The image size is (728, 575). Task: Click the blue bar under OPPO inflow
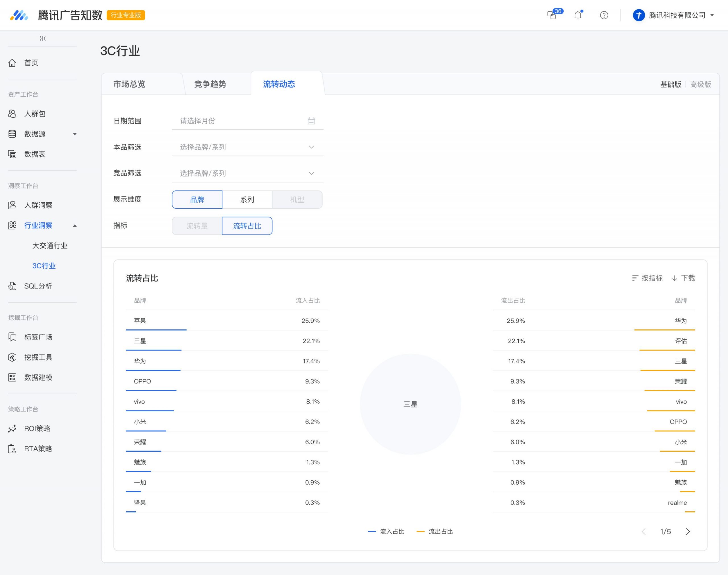pyautogui.click(x=151, y=391)
